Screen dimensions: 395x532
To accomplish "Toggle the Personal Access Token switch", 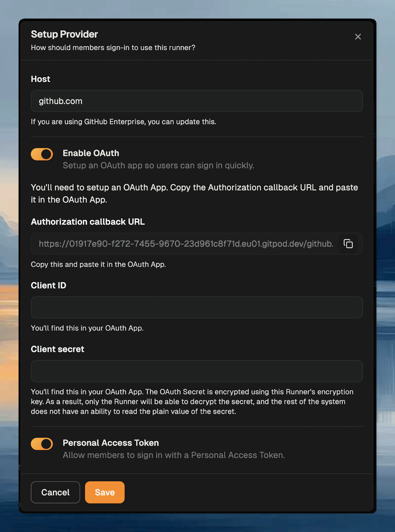I will tap(42, 444).
